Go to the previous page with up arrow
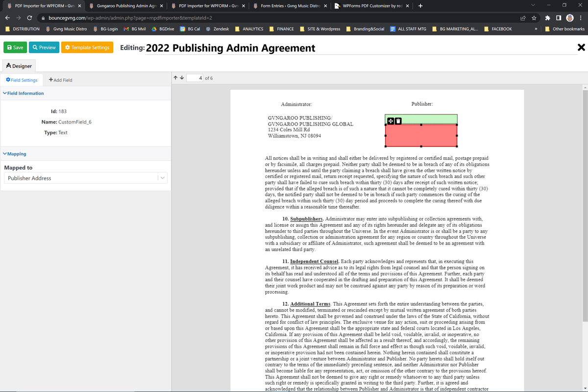Viewport: 588px width, 392px height. click(x=175, y=78)
